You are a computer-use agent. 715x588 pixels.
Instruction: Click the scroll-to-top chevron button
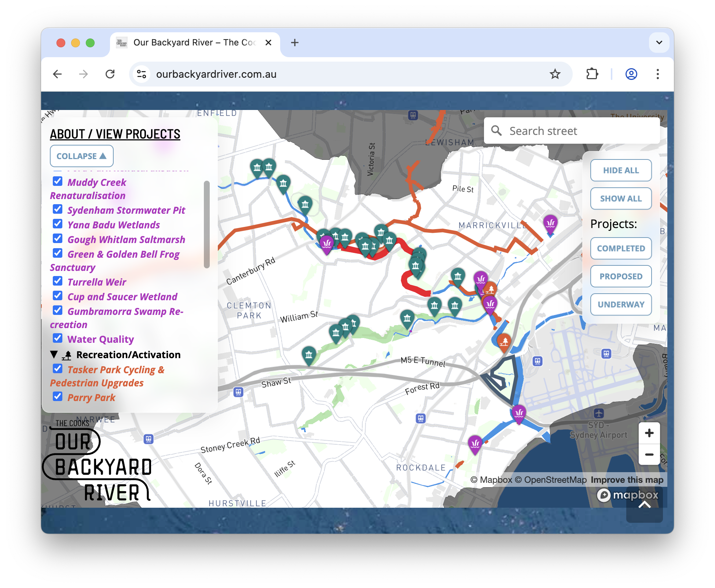coord(644,505)
